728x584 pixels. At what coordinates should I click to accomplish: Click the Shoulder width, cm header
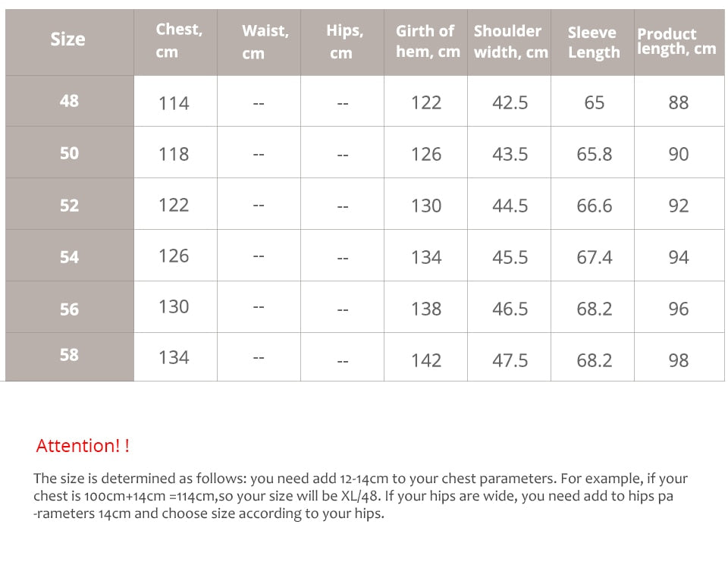(x=510, y=42)
